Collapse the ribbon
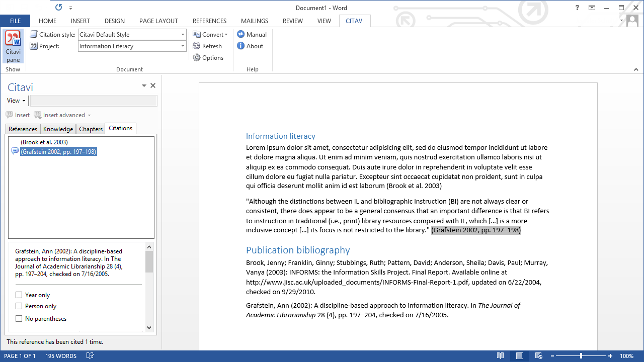The height and width of the screenshot is (362, 644). pos(635,69)
